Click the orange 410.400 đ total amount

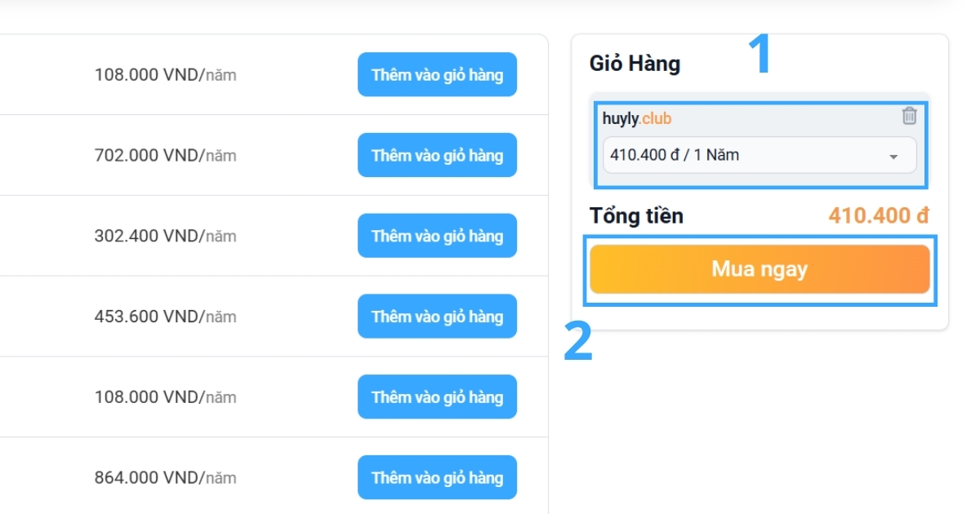coord(878,215)
